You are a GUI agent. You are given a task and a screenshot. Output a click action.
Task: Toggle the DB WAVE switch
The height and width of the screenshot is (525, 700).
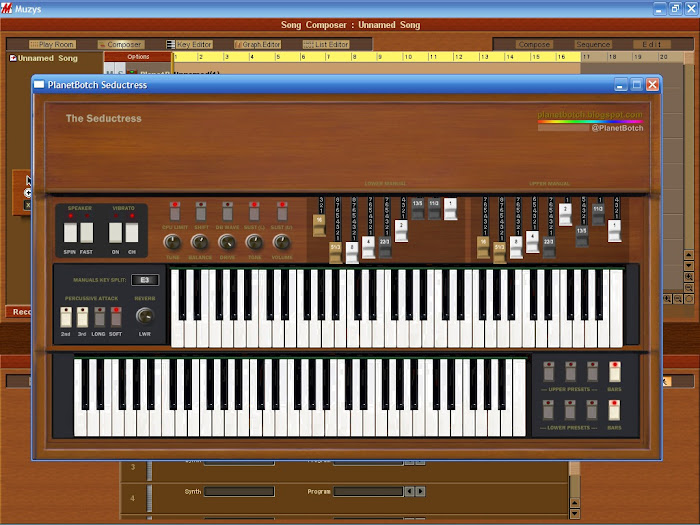pos(228,211)
